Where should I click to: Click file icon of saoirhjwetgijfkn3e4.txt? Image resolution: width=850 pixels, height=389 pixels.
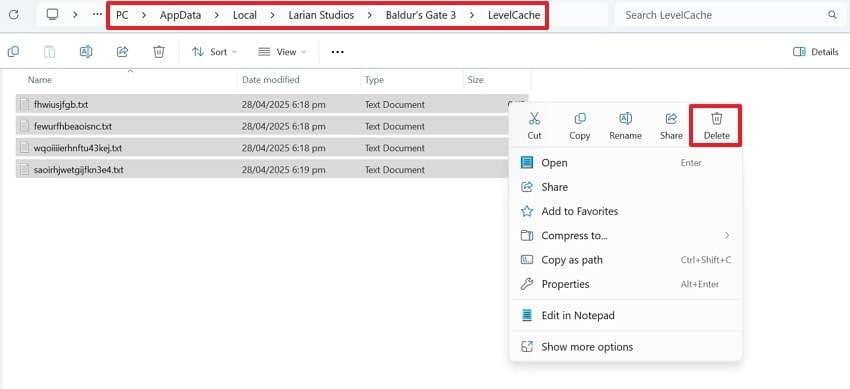24,170
